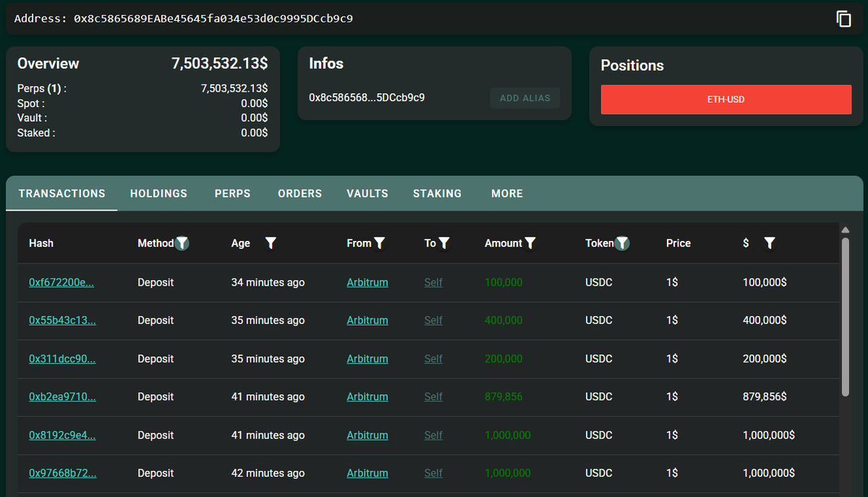Click Self link in the 879,856 deposit row

433,396
